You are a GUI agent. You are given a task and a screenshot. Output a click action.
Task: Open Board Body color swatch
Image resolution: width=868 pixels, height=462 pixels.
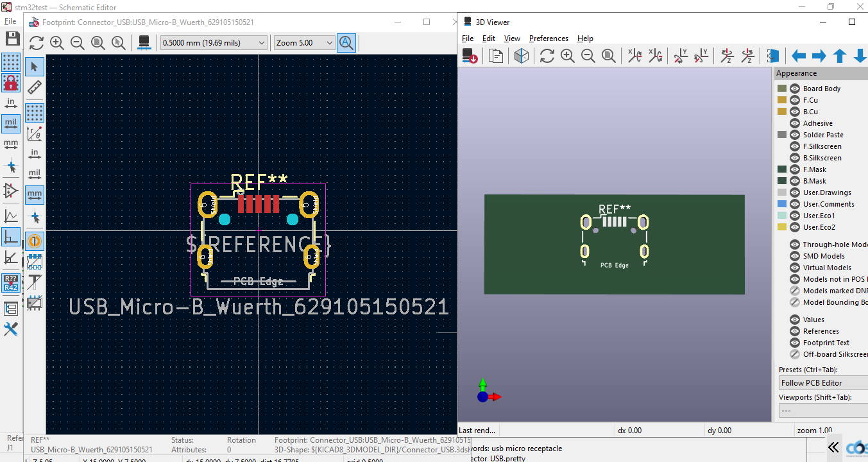click(x=782, y=89)
